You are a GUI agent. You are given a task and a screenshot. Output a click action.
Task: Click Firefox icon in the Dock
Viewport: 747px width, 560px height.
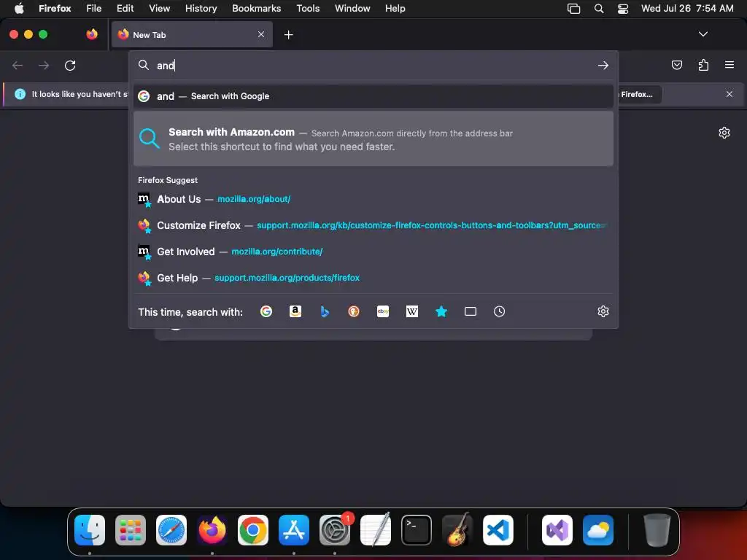click(x=212, y=530)
